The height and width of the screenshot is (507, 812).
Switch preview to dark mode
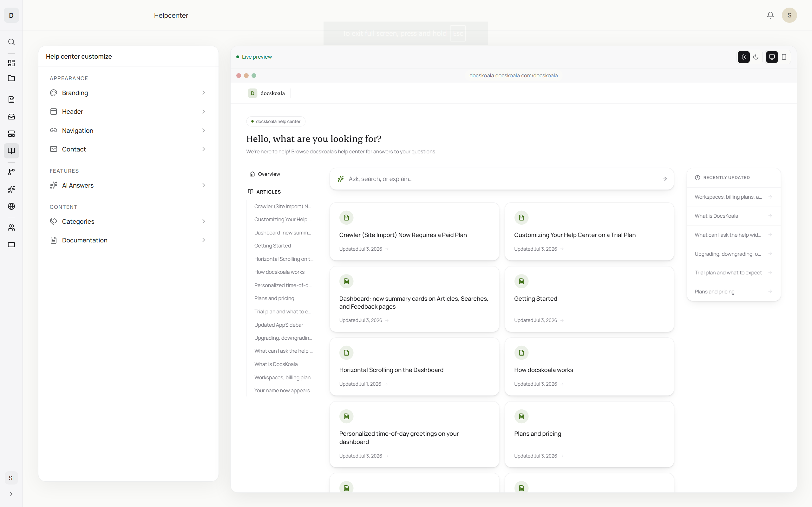(x=756, y=57)
